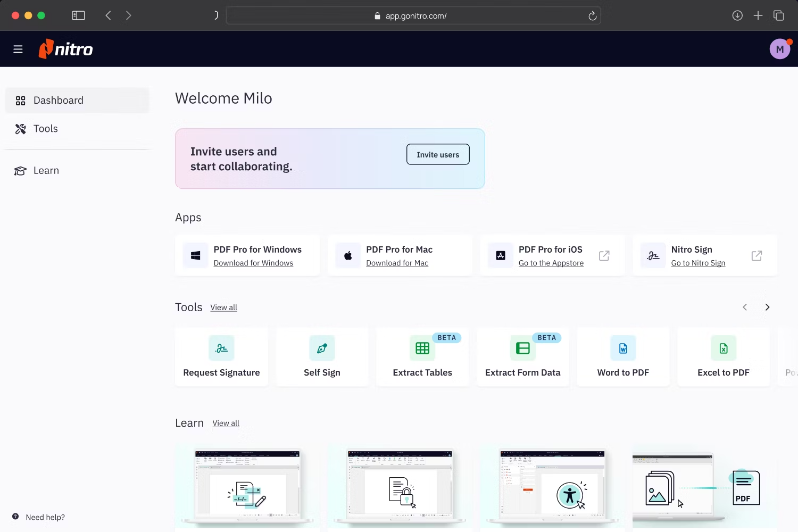Click Go to Nitro Sign link

pos(698,263)
